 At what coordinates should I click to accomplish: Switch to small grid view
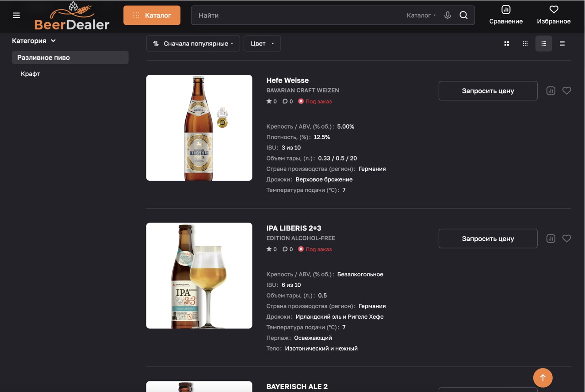click(525, 43)
